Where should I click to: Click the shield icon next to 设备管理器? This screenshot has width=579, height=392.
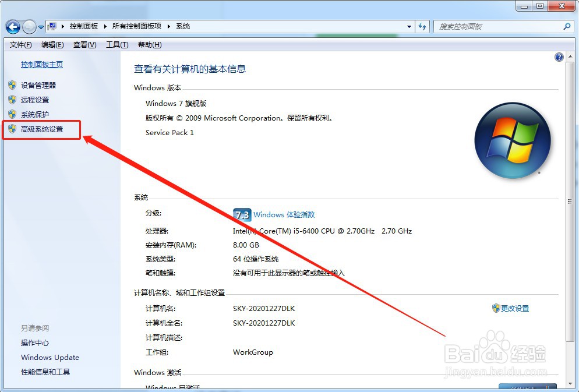coord(12,85)
